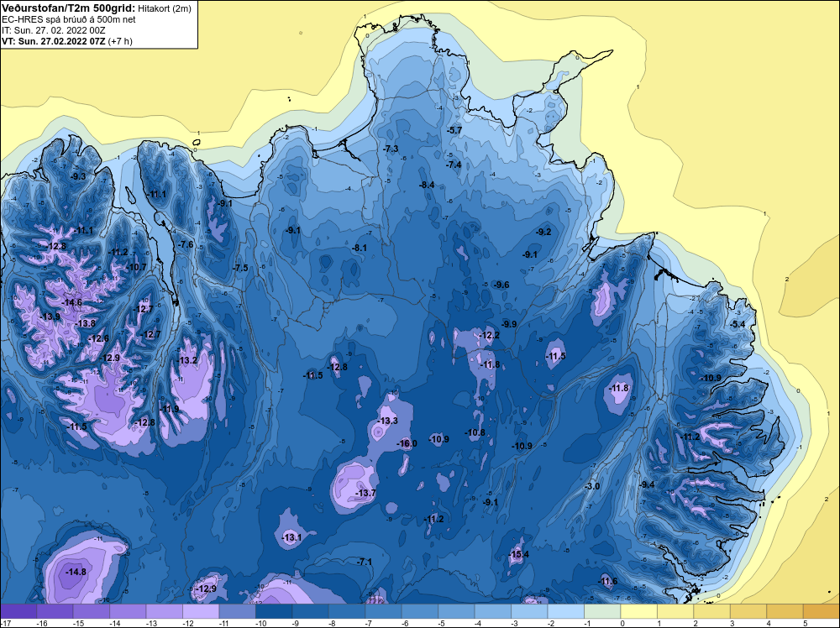Click the -13.8 temperature label
The image size is (840, 628).
pyautogui.click(x=85, y=323)
